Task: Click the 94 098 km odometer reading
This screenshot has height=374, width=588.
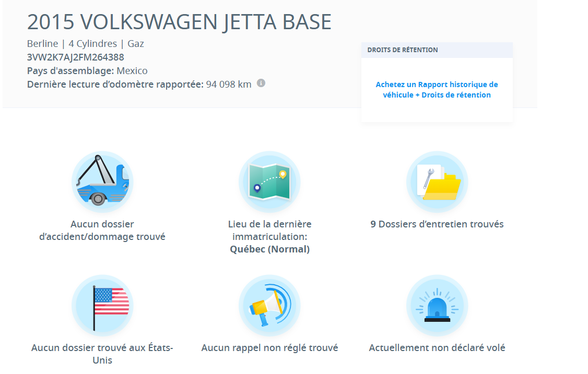Action: click(x=229, y=85)
